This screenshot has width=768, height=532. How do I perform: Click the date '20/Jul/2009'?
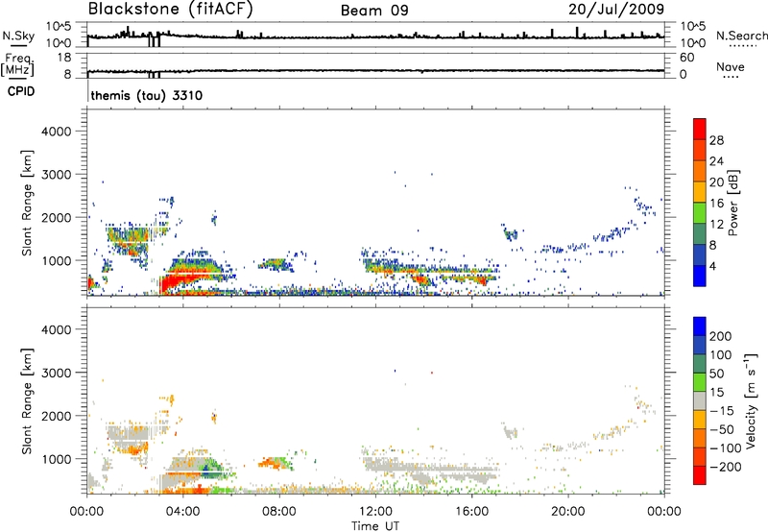(616, 10)
